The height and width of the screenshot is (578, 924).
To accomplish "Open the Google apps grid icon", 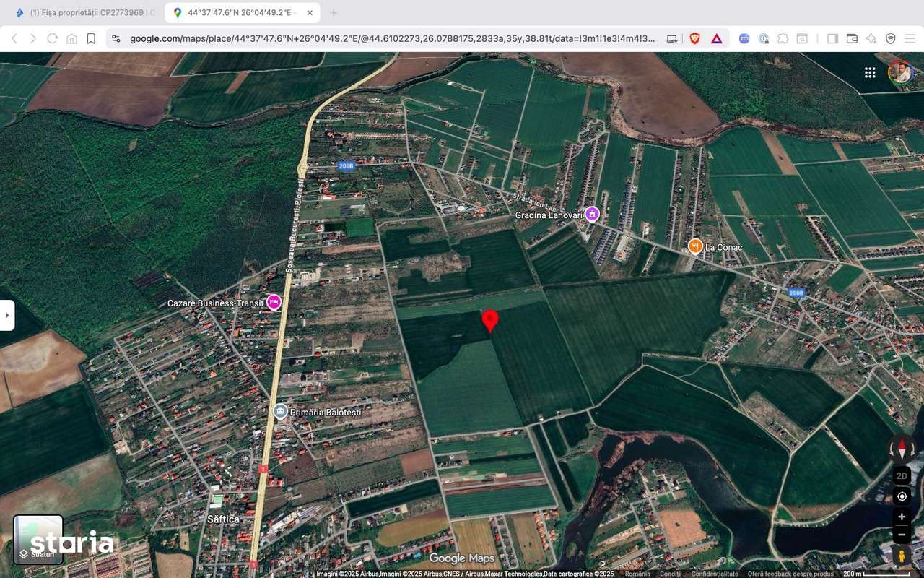I will (870, 72).
